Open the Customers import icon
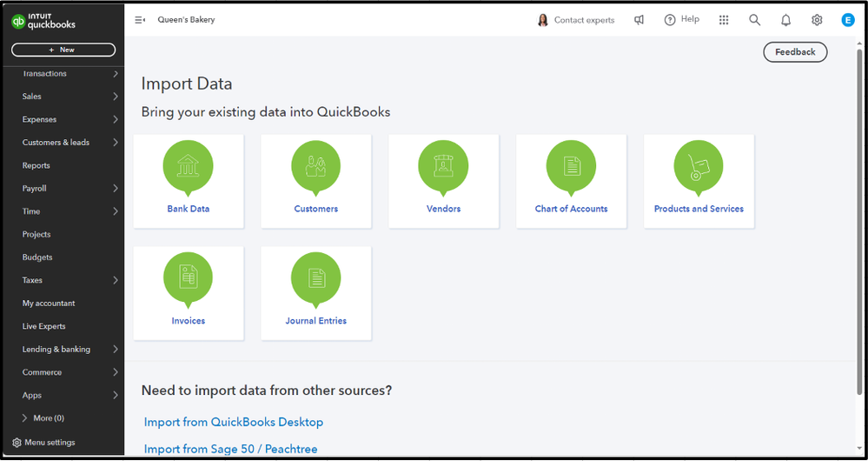The width and height of the screenshot is (868, 461). (x=315, y=165)
